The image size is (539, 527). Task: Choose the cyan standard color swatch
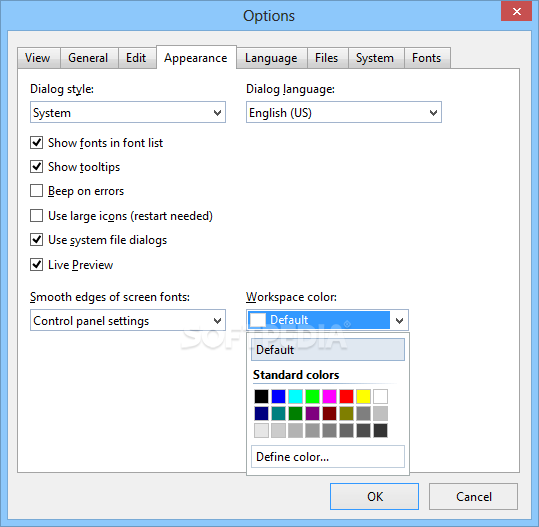point(295,396)
